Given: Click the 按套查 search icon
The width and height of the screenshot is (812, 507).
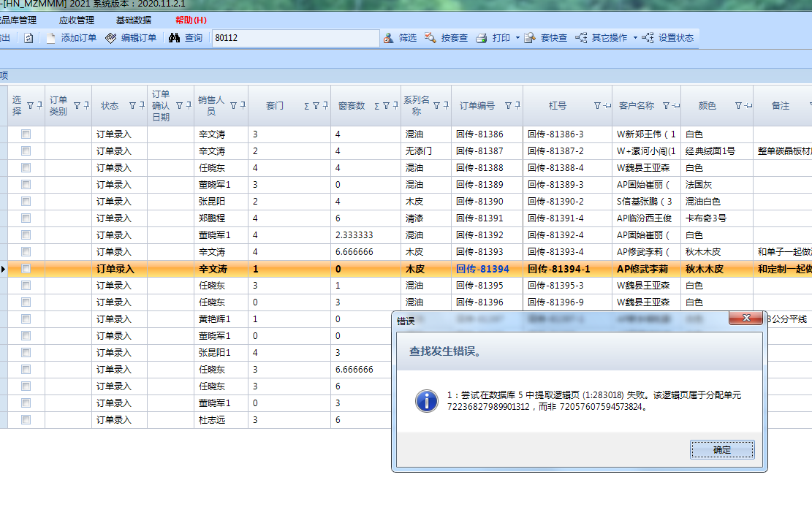Looking at the screenshot, I should tap(430, 38).
